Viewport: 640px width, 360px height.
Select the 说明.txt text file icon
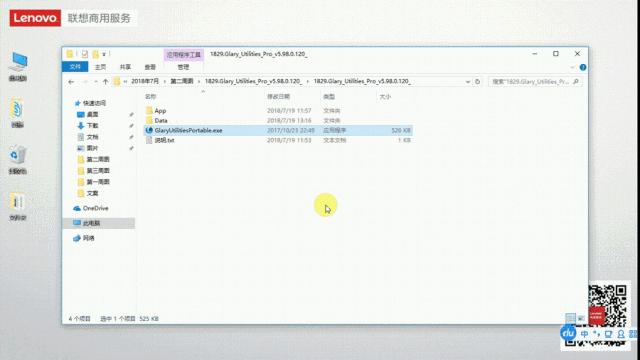pos(149,140)
